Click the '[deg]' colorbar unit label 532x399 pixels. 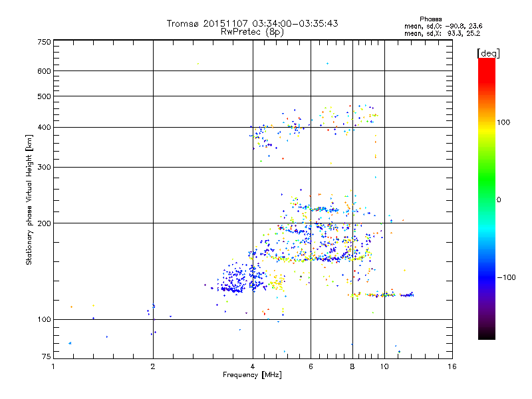coord(488,53)
